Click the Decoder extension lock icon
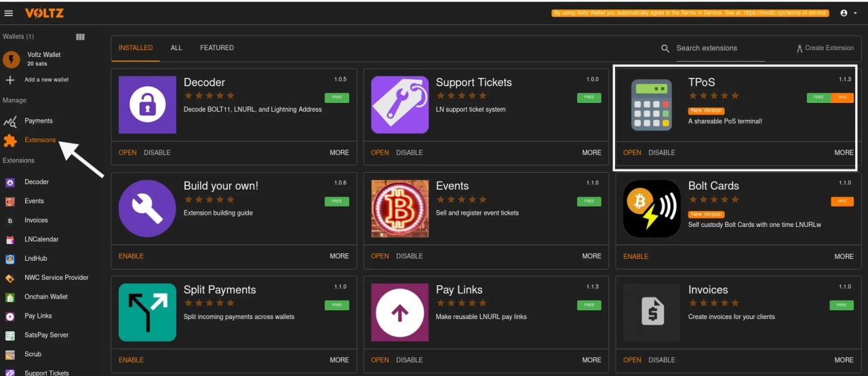The width and height of the screenshot is (868, 376). (147, 104)
